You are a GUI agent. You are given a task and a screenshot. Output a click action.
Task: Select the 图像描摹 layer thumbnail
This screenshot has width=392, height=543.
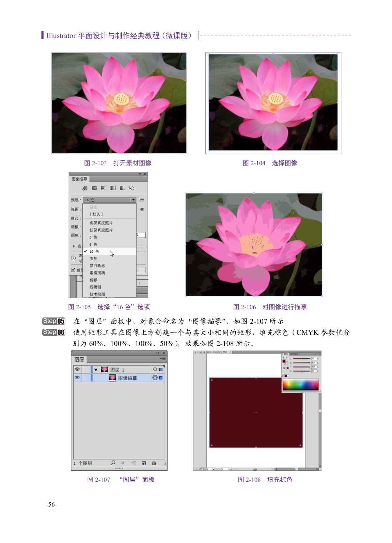tap(112, 378)
